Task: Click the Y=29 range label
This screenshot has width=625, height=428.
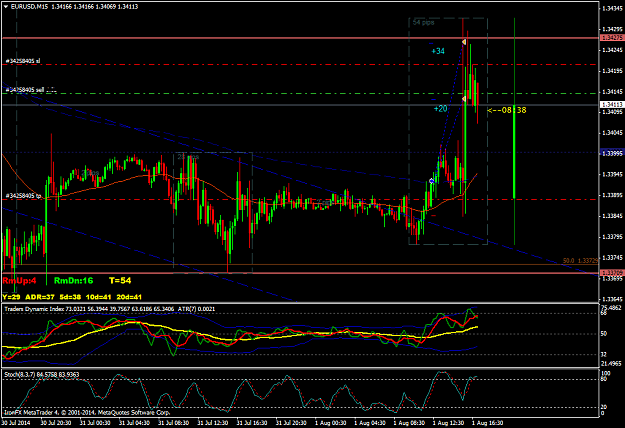Action: click(x=11, y=297)
